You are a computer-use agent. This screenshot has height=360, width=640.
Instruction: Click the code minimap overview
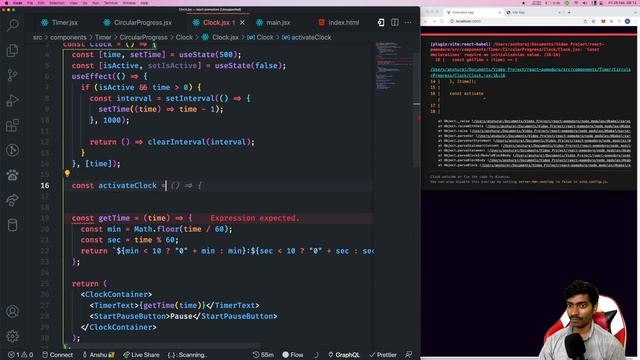coord(393,65)
